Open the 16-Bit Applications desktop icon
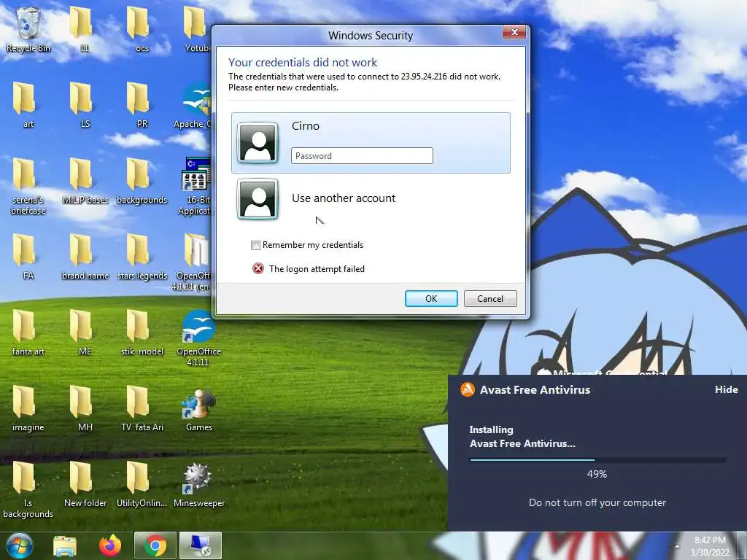747x560 pixels. tap(196, 186)
